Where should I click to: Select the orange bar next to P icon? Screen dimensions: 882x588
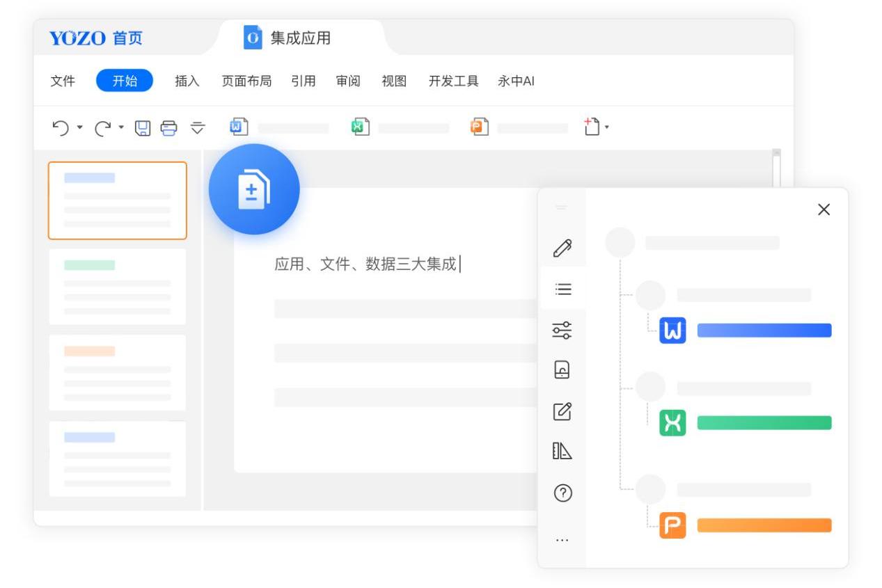[x=764, y=525]
